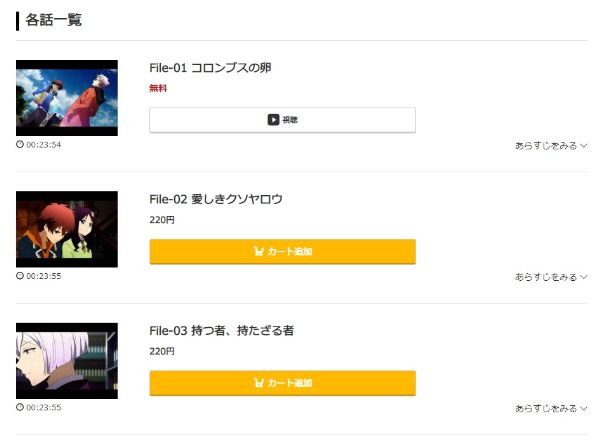Click the cart icon for File-02
600x441 pixels.
(259, 252)
